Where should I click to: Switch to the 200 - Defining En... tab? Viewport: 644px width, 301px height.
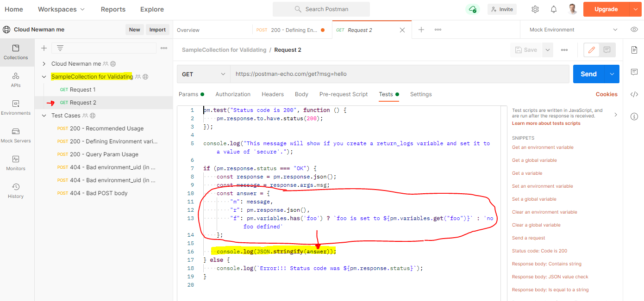click(292, 30)
